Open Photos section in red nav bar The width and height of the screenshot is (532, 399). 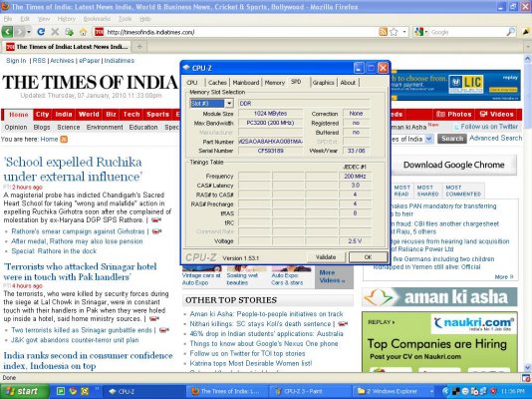(x=453, y=115)
